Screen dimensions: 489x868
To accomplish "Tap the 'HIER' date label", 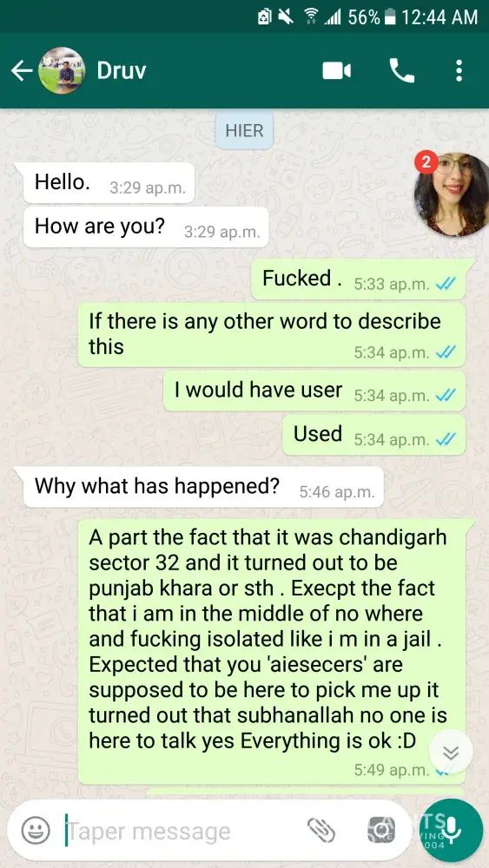I will [x=244, y=131].
